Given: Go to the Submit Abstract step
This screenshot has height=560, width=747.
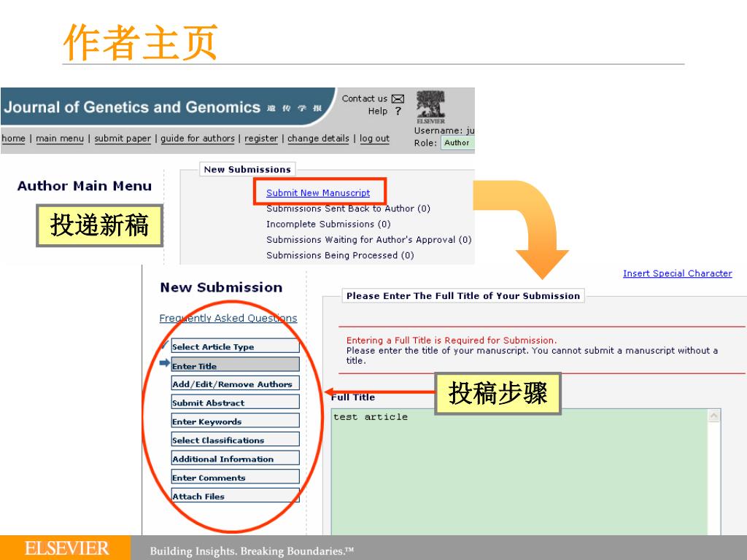Looking at the screenshot, I should [236, 402].
